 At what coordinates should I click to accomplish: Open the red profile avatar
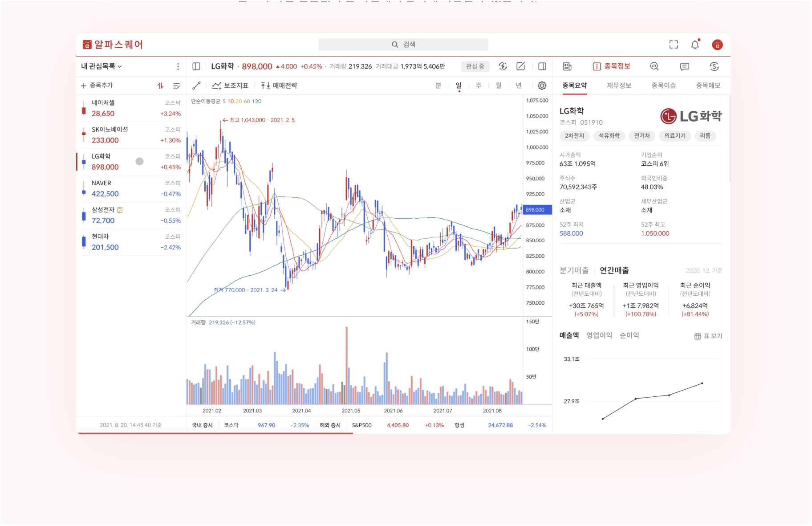point(717,45)
